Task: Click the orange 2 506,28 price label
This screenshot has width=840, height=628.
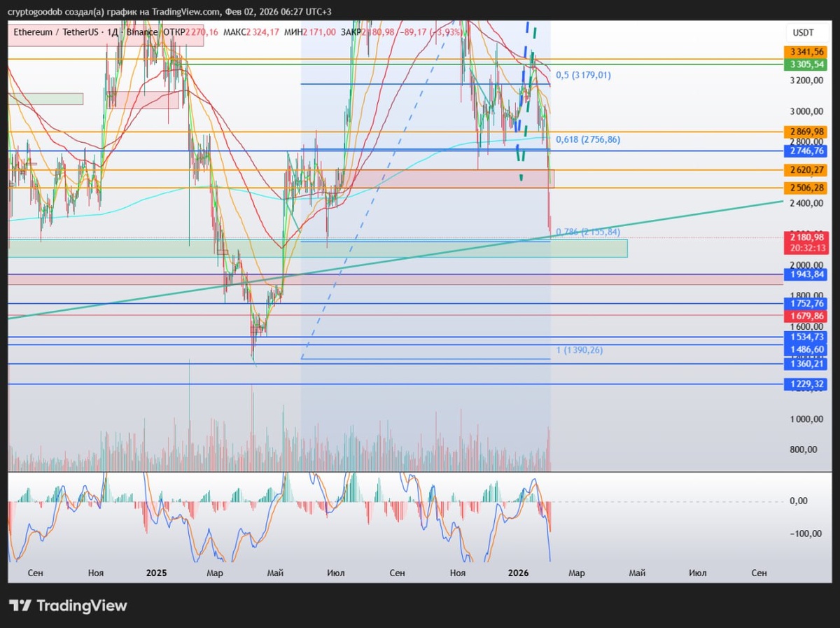Action: point(807,188)
